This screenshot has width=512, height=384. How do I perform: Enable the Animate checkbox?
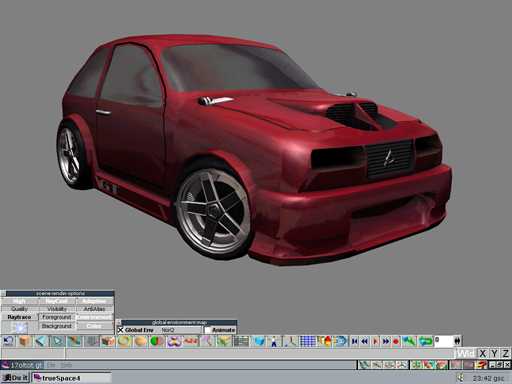(x=208, y=330)
